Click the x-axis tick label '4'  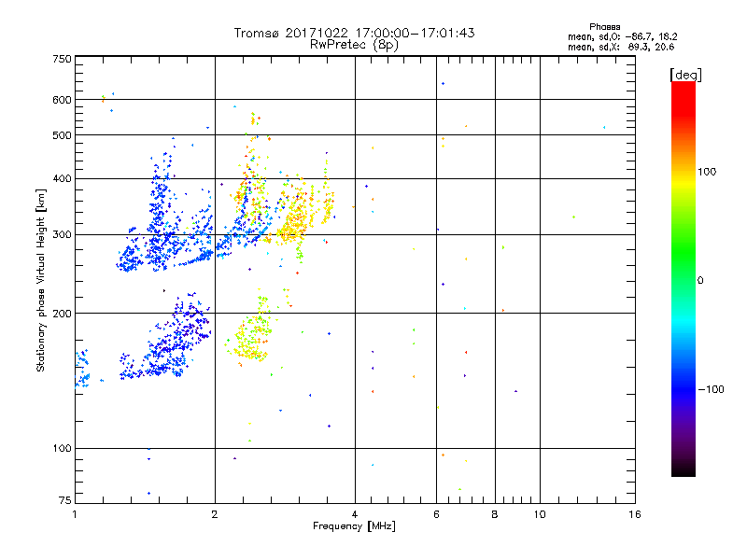click(x=355, y=514)
